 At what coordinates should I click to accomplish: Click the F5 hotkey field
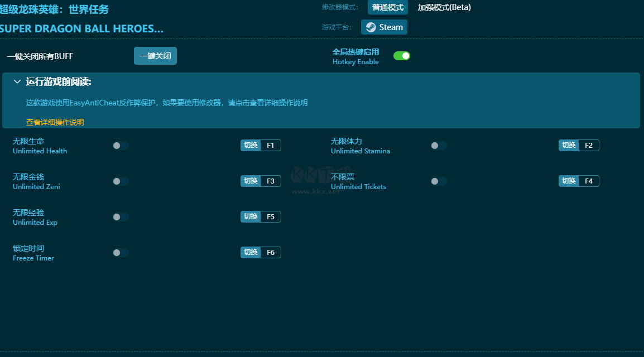point(271,216)
